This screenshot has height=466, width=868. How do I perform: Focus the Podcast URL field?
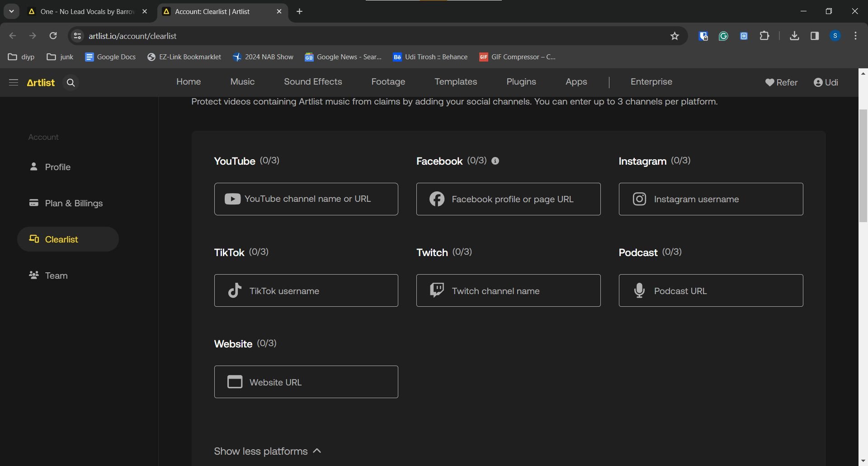(x=711, y=290)
